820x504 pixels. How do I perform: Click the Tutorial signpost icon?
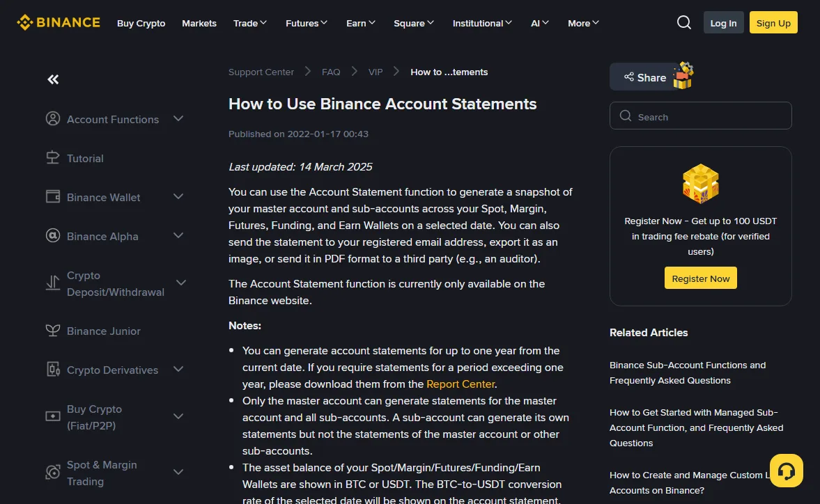pos(53,158)
